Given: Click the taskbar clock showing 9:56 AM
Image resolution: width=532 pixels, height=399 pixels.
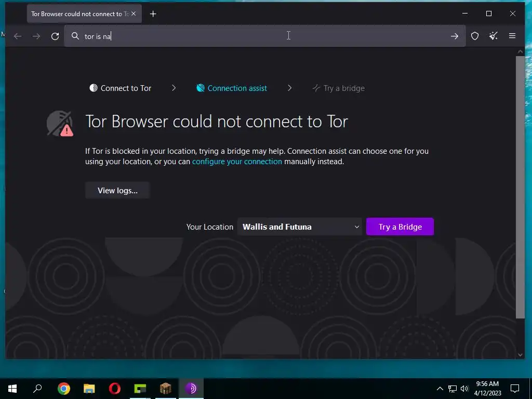Looking at the screenshot, I should 487,389.
